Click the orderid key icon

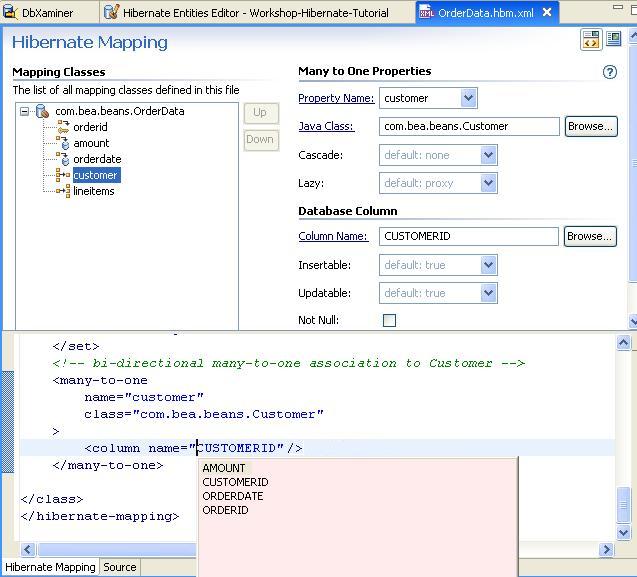[63, 127]
